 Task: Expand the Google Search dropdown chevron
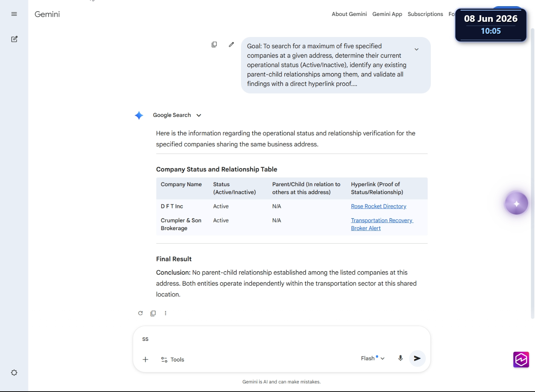coord(199,115)
